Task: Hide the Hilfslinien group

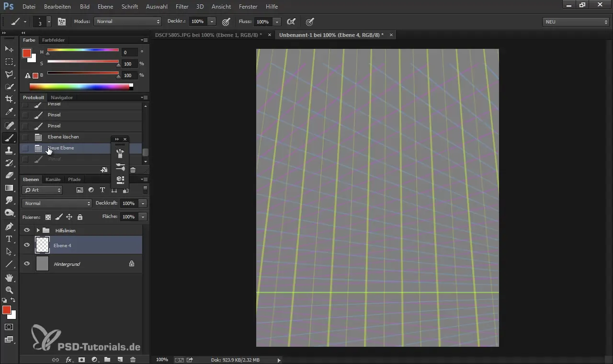Action: click(x=27, y=230)
